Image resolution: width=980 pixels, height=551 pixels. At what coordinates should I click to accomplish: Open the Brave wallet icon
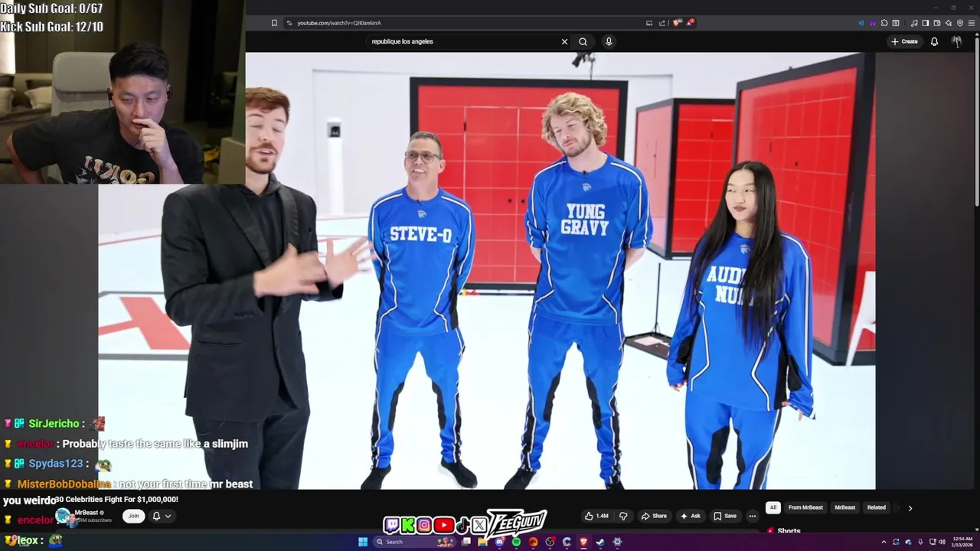point(937,23)
